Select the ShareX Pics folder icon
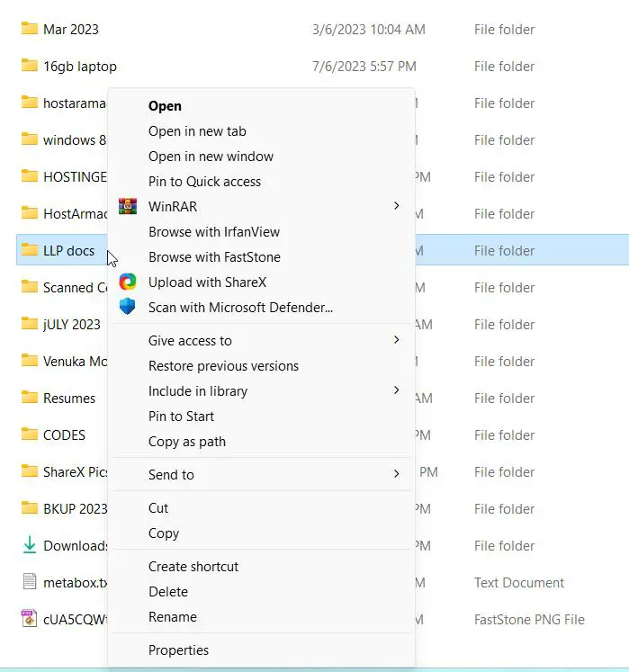Viewport: 629px width, 672px height. pos(30,471)
